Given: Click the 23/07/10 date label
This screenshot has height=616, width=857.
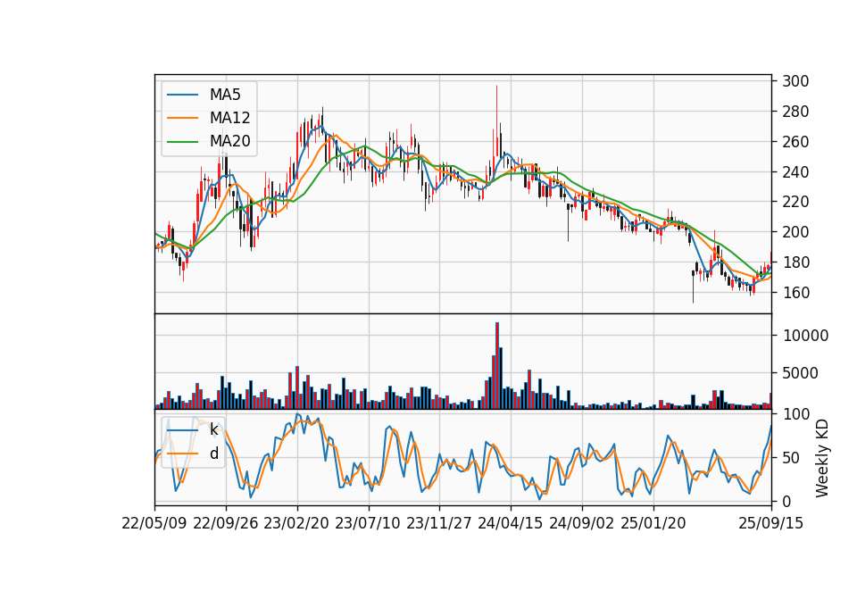Looking at the screenshot, I should [x=368, y=523].
